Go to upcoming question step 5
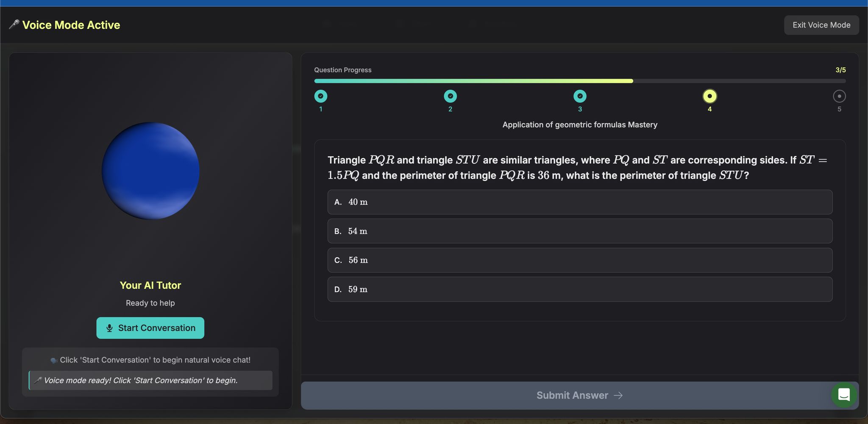This screenshot has width=868, height=424. (839, 97)
